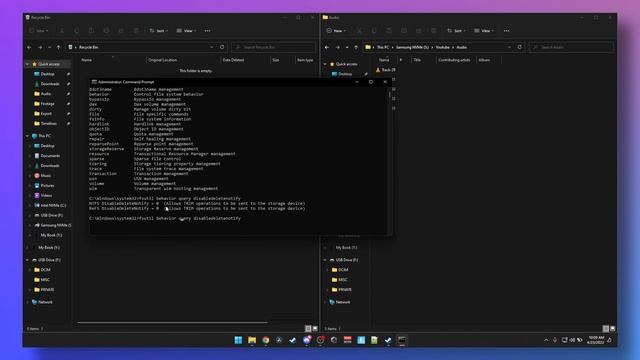Open Recycle Bin address bar history dropdown
This screenshot has height=360, width=640.
pyautogui.click(x=211, y=47)
